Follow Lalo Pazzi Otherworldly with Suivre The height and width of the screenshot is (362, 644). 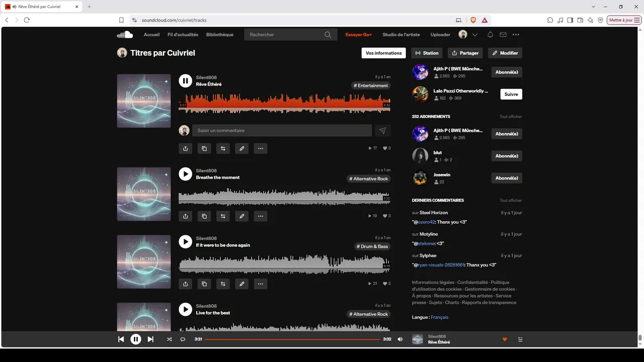click(511, 94)
